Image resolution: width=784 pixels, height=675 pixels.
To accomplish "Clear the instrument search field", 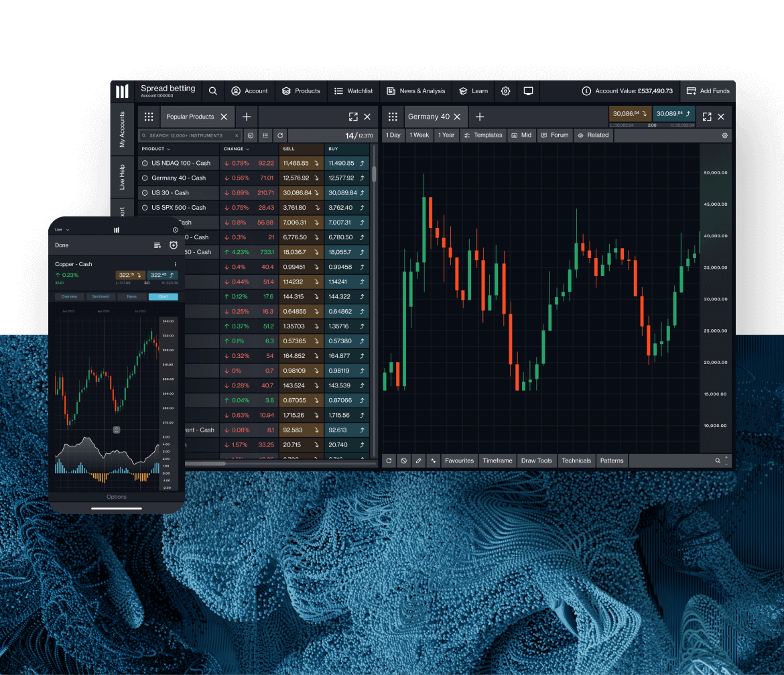I will click(x=237, y=135).
